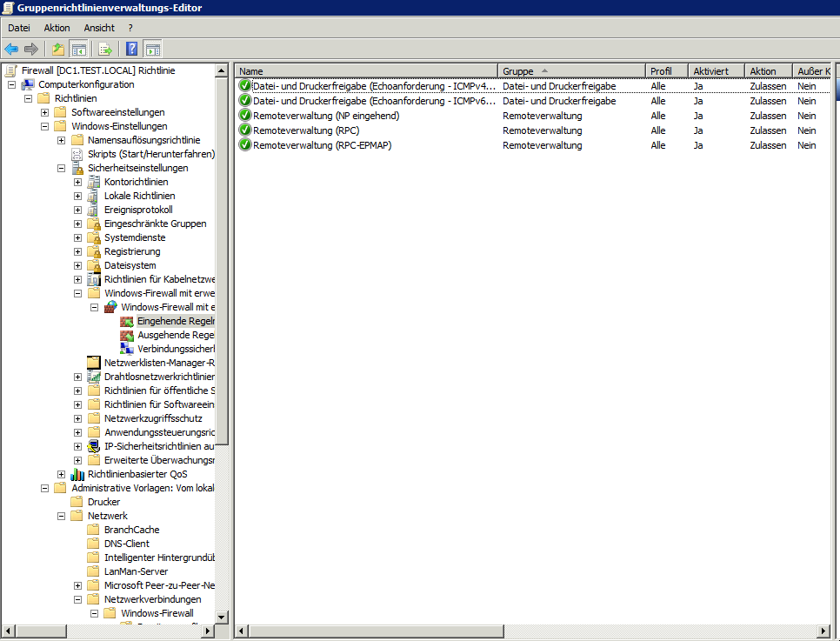Select Eingehende Regeln in the tree
Viewport: 840px width, 641px height.
click(176, 321)
